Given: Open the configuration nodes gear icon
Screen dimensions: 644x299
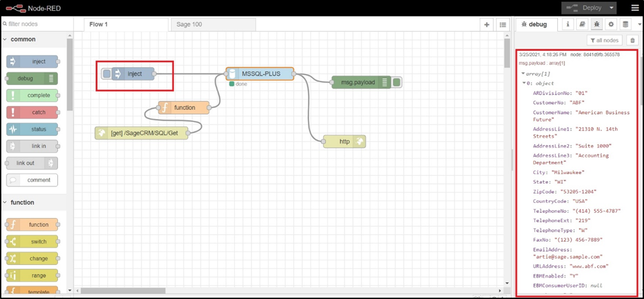Looking at the screenshot, I should click(611, 24).
